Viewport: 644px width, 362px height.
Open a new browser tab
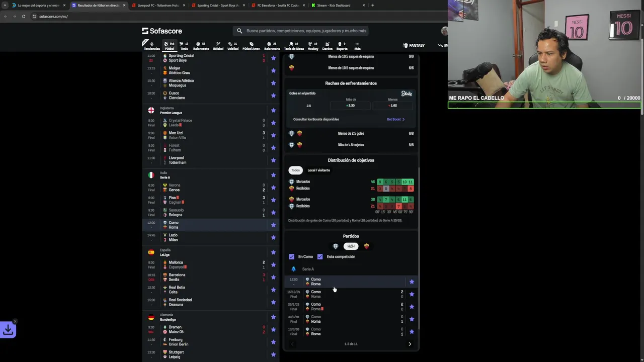click(372, 5)
